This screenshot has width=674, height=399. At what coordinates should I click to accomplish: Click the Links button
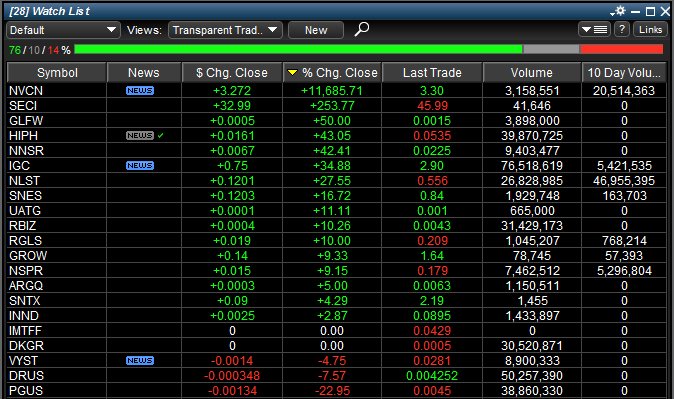[x=650, y=29]
